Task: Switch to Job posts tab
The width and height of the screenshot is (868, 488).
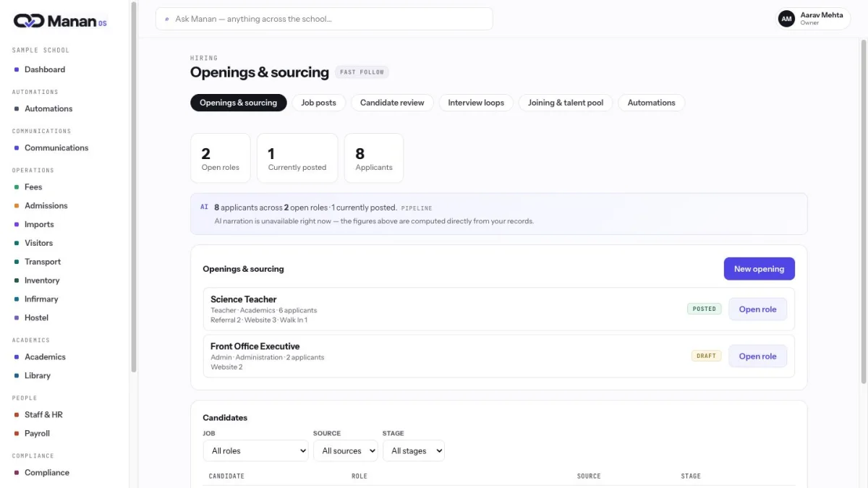Action: (x=319, y=103)
